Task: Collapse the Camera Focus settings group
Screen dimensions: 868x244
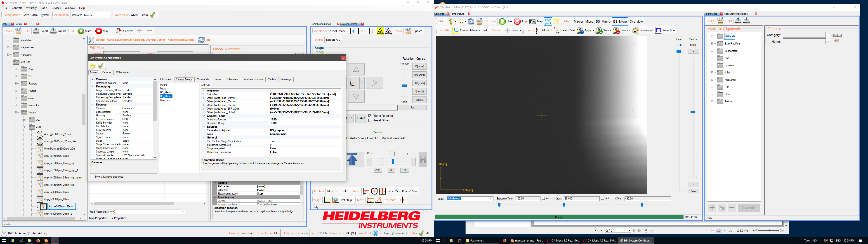Action: pyautogui.click(x=203, y=116)
